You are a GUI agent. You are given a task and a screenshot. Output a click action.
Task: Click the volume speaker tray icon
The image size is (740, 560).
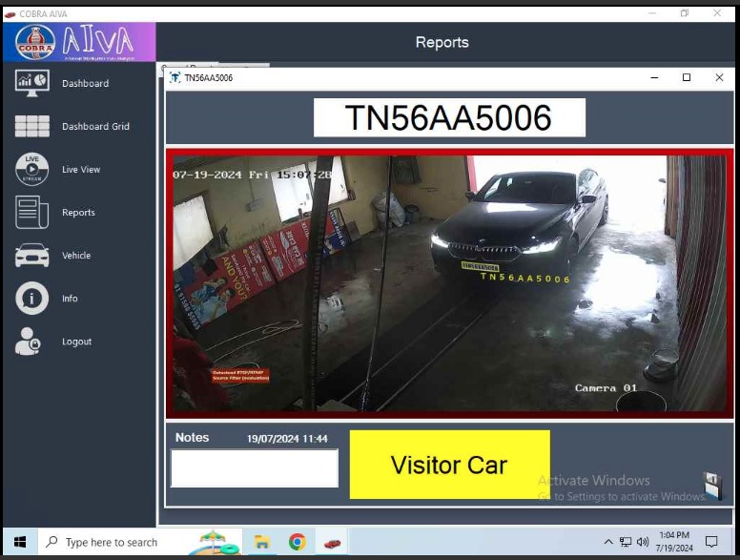[643, 542]
